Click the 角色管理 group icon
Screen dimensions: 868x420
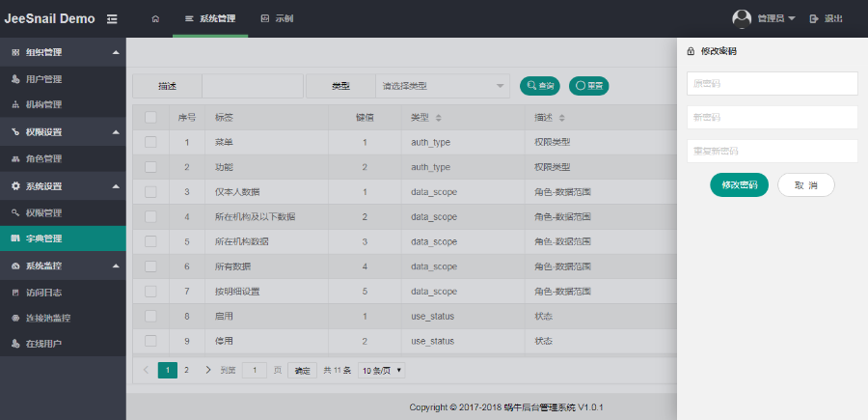coord(15,159)
